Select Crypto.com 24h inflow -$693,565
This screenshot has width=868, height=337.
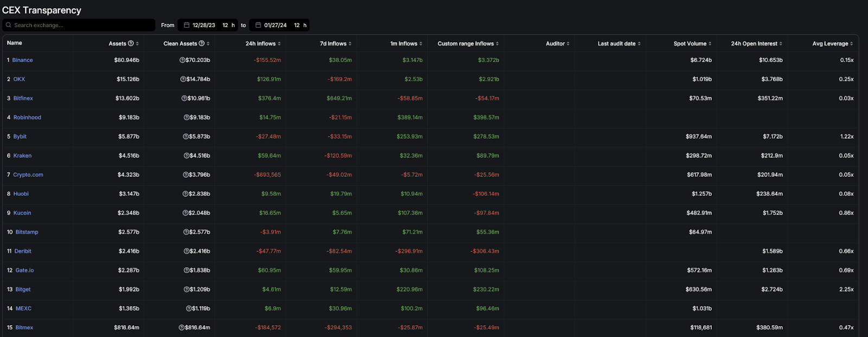coord(267,175)
